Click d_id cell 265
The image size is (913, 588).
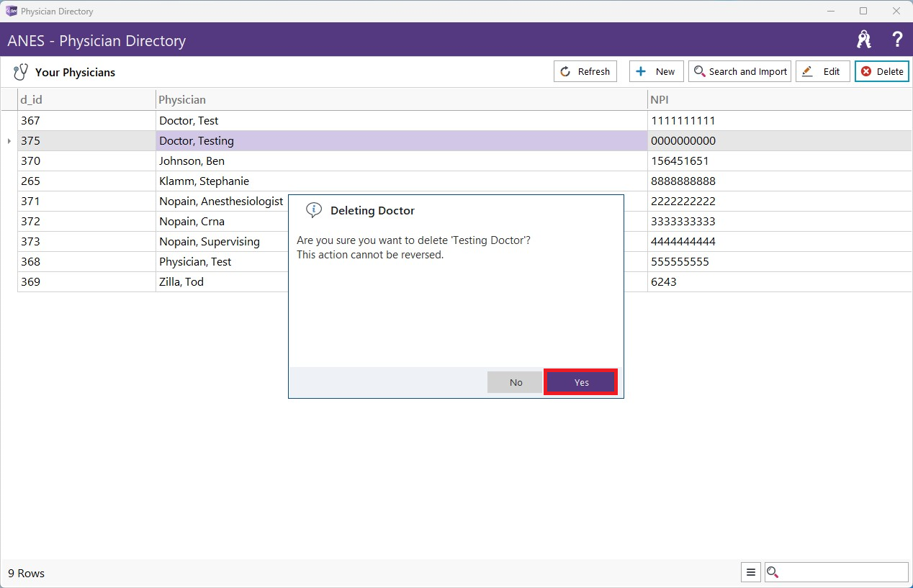(86, 181)
